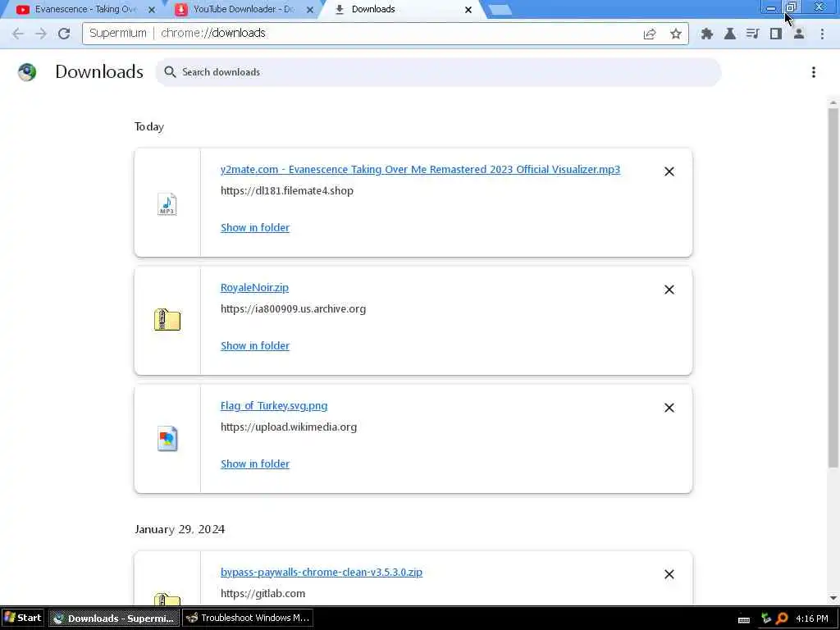Remove the Evanescence mp3 from list

[x=669, y=171]
